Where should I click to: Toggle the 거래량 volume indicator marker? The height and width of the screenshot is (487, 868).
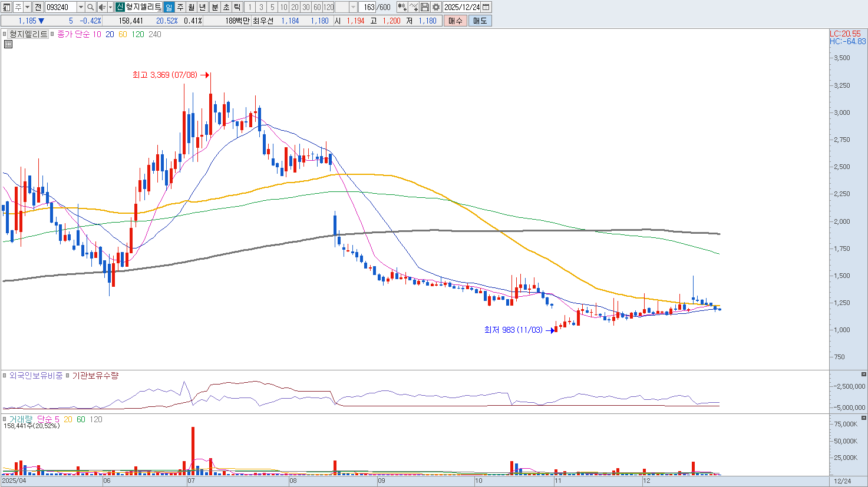[5, 419]
